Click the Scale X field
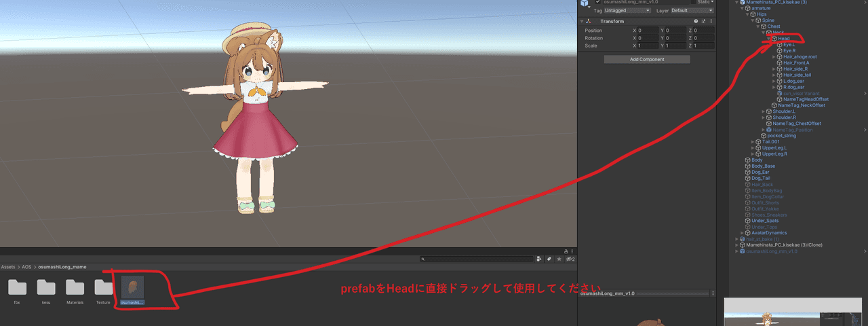Viewport: 868px width, 326px height. tap(648, 46)
